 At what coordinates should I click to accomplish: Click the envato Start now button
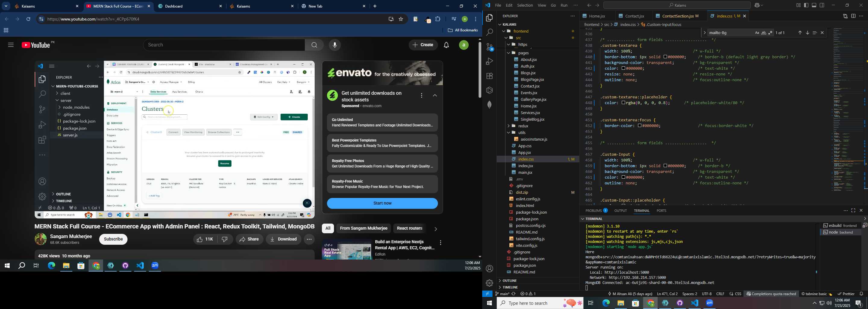click(x=382, y=203)
